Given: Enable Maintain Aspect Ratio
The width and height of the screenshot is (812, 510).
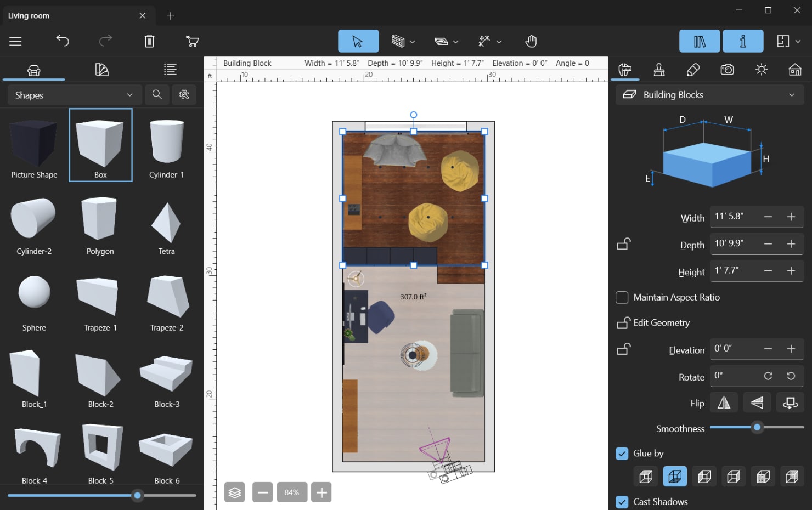Looking at the screenshot, I should [622, 297].
